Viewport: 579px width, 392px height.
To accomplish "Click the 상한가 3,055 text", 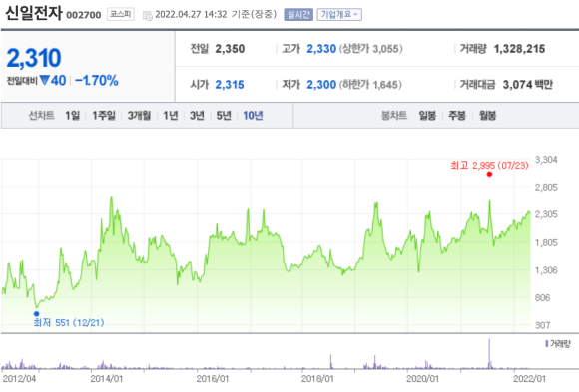I will tap(370, 49).
